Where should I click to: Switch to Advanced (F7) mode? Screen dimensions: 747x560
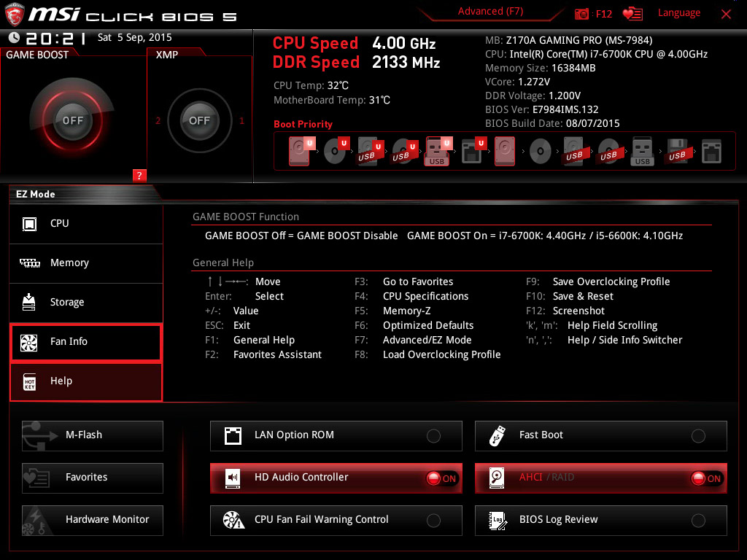[x=491, y=12]
